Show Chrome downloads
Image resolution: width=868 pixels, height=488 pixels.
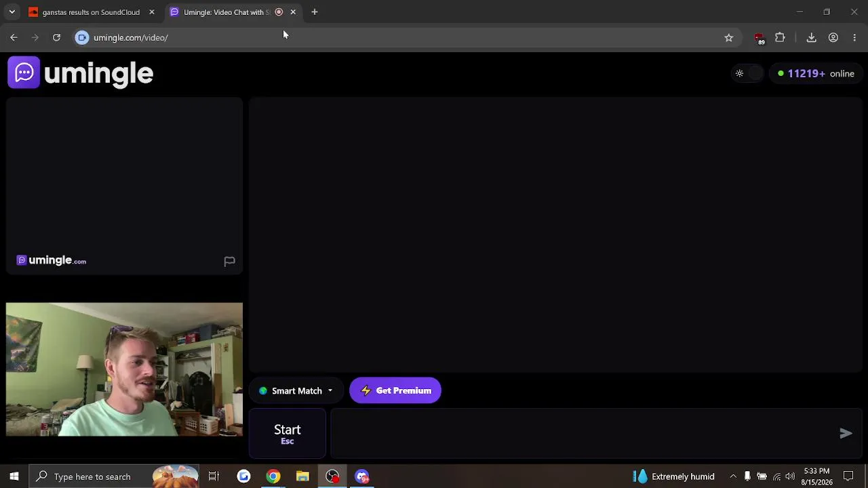[811, 38]
